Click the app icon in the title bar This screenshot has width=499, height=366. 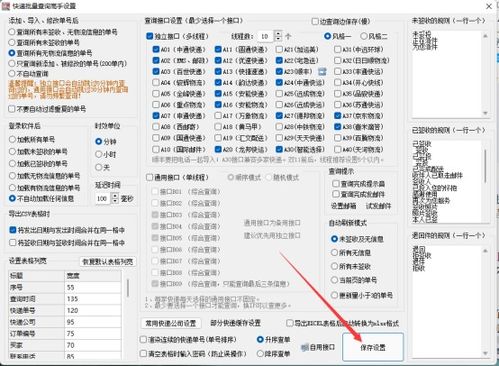(6, 6)
